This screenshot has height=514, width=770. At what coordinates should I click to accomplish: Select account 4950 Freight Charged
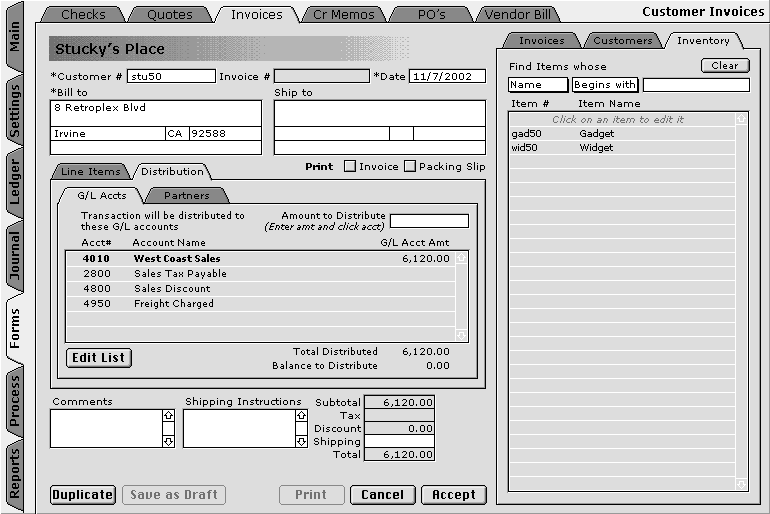point(260,303)
